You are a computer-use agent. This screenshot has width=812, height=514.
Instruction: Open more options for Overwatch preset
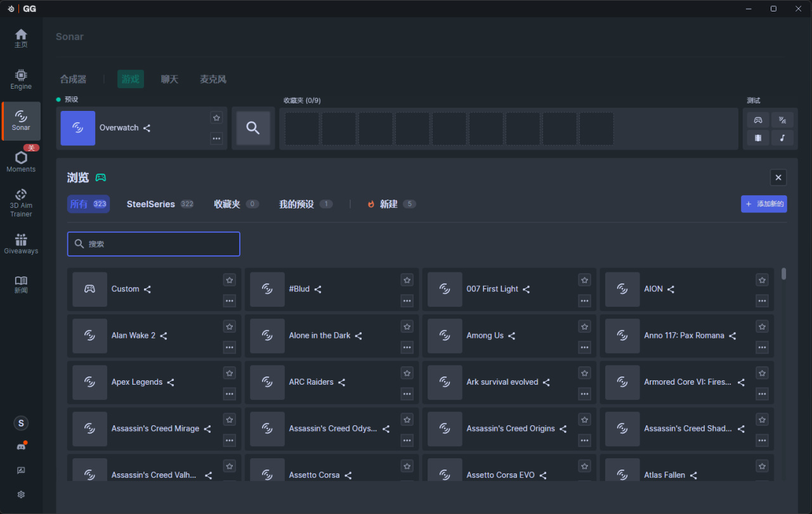pos(217,138)
